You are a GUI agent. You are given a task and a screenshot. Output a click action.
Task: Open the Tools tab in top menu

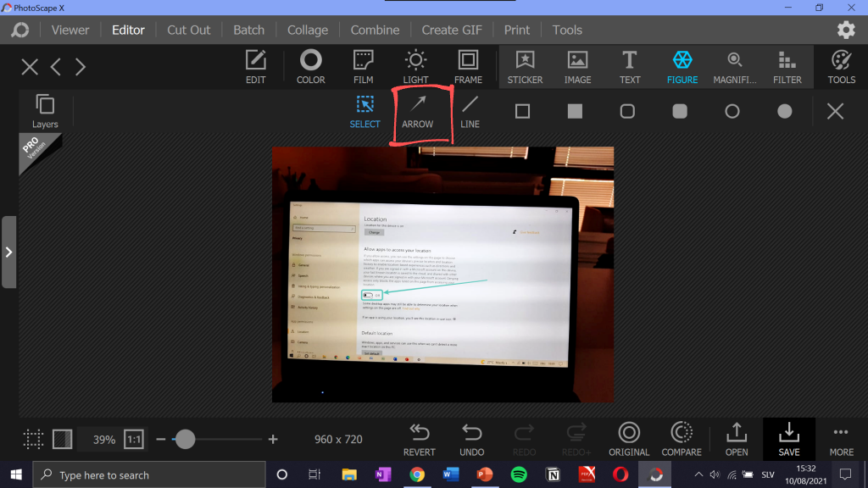point(567,30)
